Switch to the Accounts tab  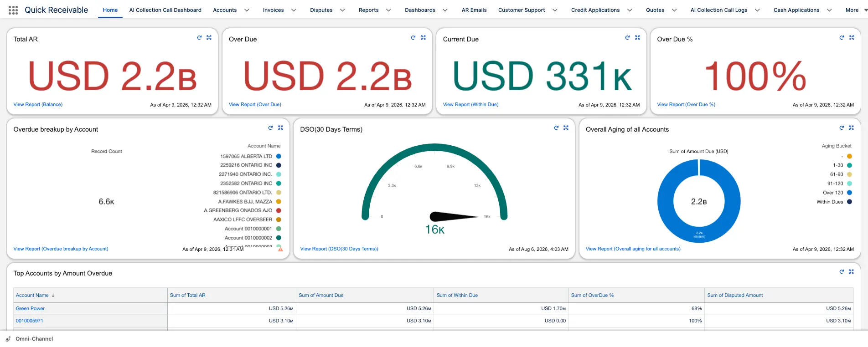(225, 10)
